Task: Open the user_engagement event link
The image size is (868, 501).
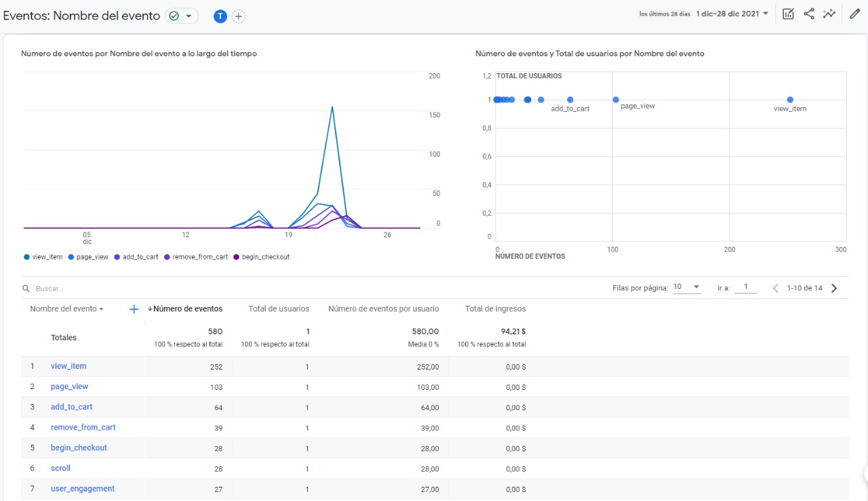Action: 83,488
